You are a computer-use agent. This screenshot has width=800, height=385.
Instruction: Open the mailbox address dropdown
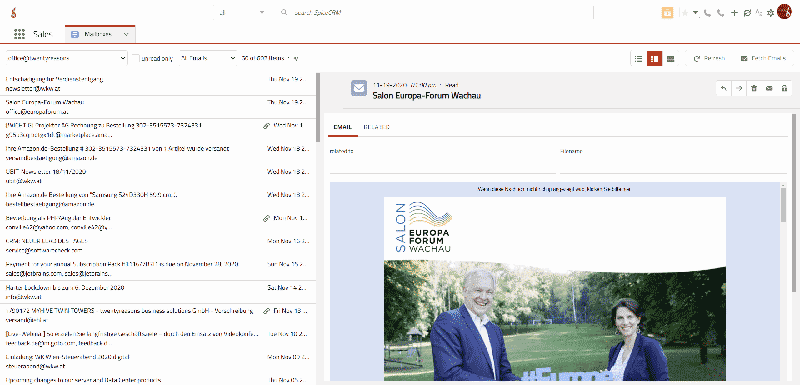click(x=66, y=59)
